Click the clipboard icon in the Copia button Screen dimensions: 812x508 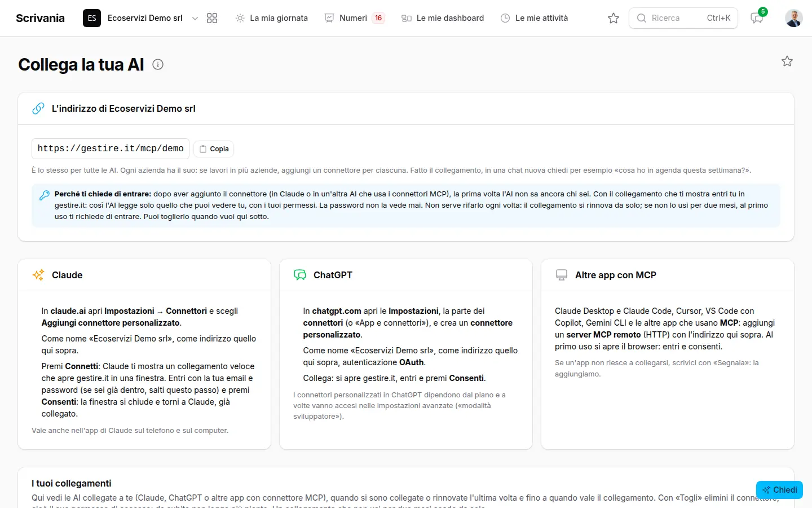click(x=203, y=149)
